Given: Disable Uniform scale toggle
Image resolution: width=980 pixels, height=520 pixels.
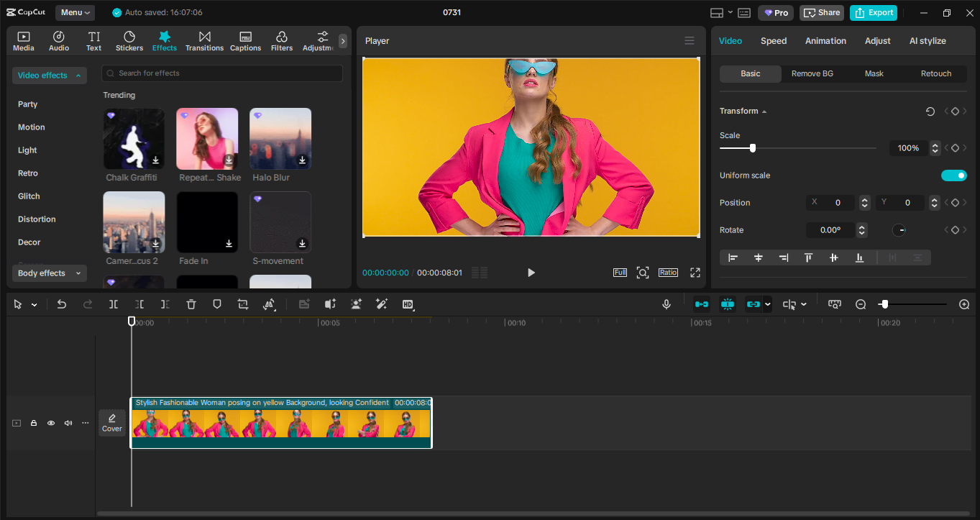Looking at the screenshot, I should (x=954, y=175).
